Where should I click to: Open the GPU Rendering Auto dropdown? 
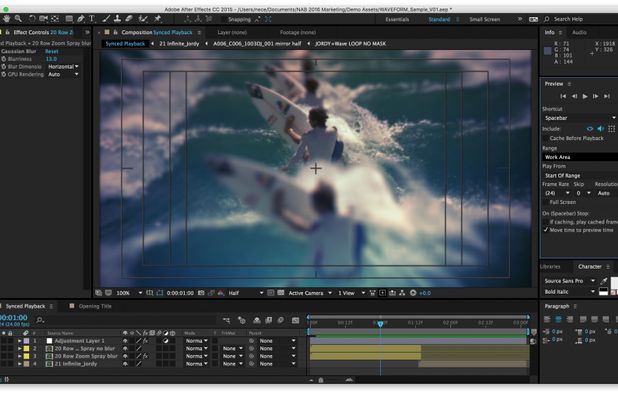coord(63,74)
